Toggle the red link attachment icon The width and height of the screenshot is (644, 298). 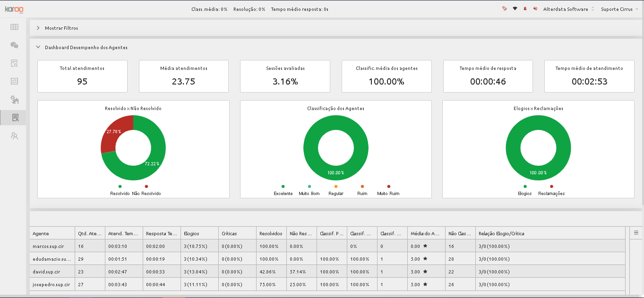click(x=505, y=9)
